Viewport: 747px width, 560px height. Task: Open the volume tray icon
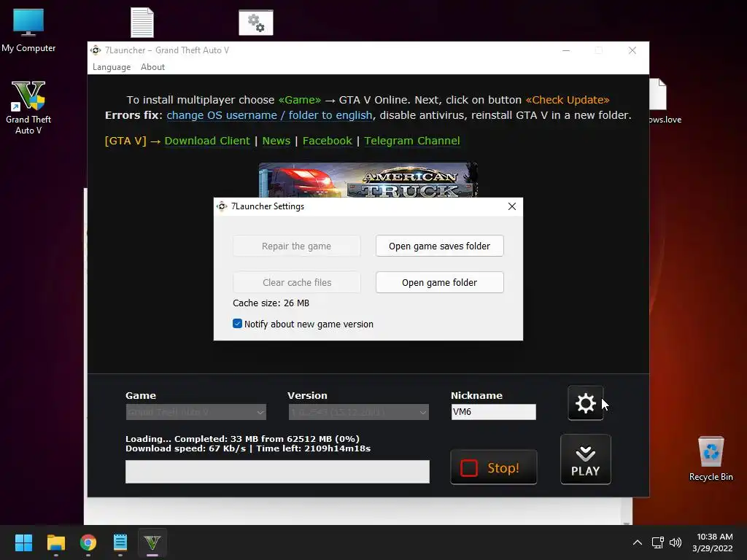(675, 542)
